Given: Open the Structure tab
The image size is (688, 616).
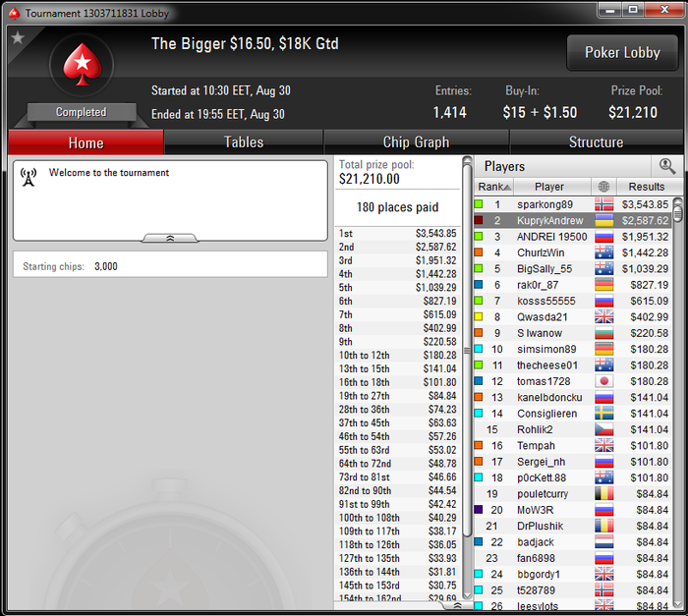Looking at the screenshot, I should tap(596, 142).
